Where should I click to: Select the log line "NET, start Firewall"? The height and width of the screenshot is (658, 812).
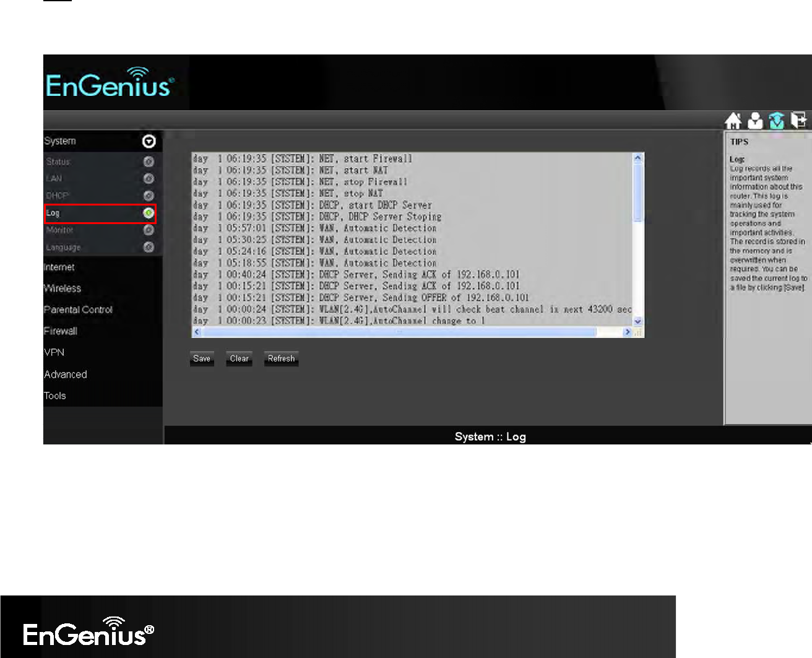(x=303, y=159)
